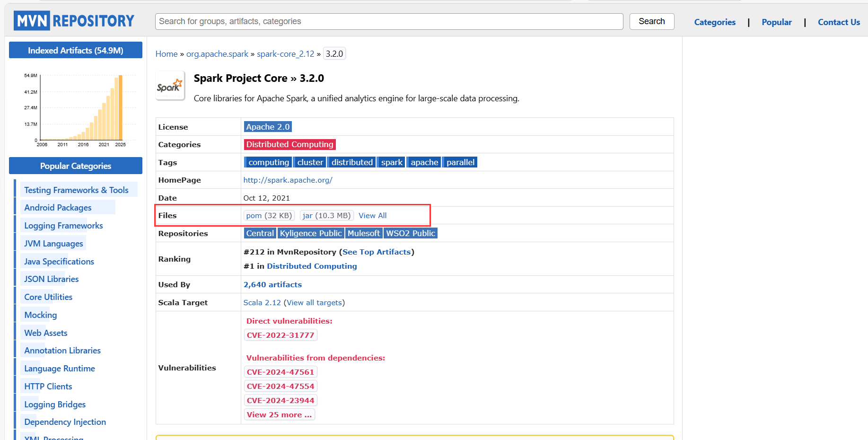The image size is (868, 440).
Task: Open Core Utilities category
Action: click(x=48, y=297)
